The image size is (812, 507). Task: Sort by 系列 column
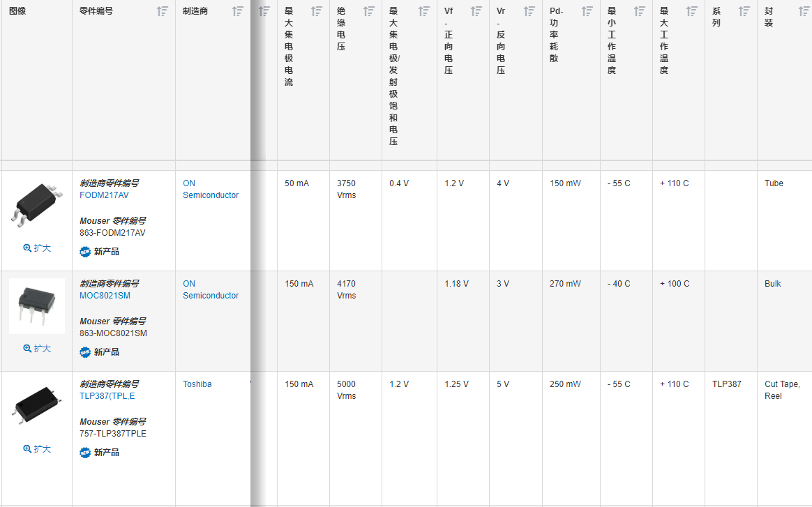click(744, 11)
